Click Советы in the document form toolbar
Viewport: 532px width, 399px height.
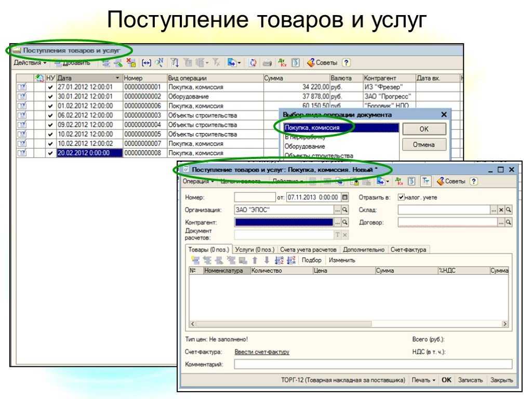(x=451, y=181)
